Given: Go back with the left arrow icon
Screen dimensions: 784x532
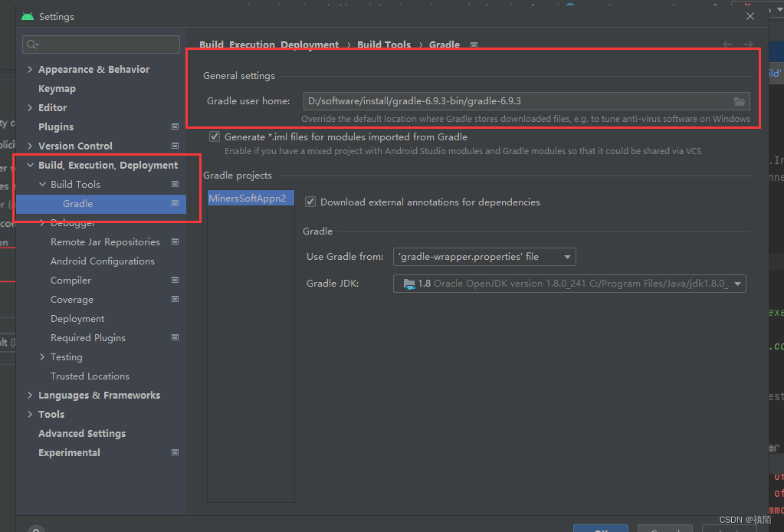Looking at the screenshot, I should (x=727, y=44).
